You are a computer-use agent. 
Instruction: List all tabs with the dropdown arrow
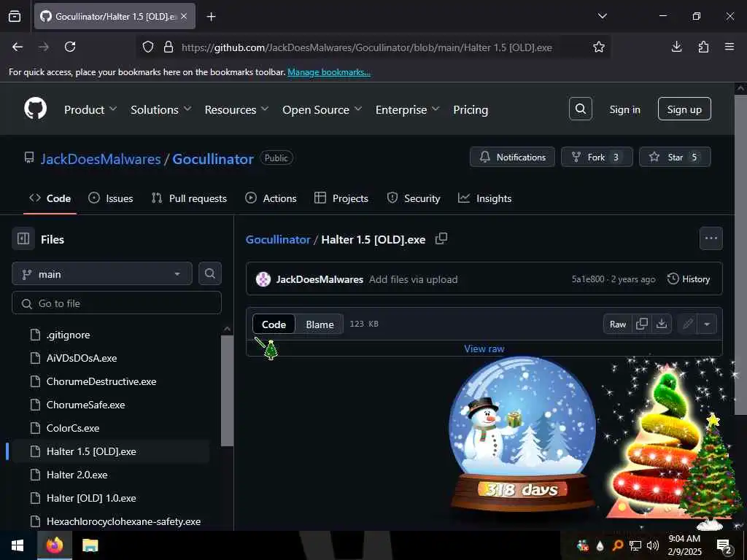(602, 16)
